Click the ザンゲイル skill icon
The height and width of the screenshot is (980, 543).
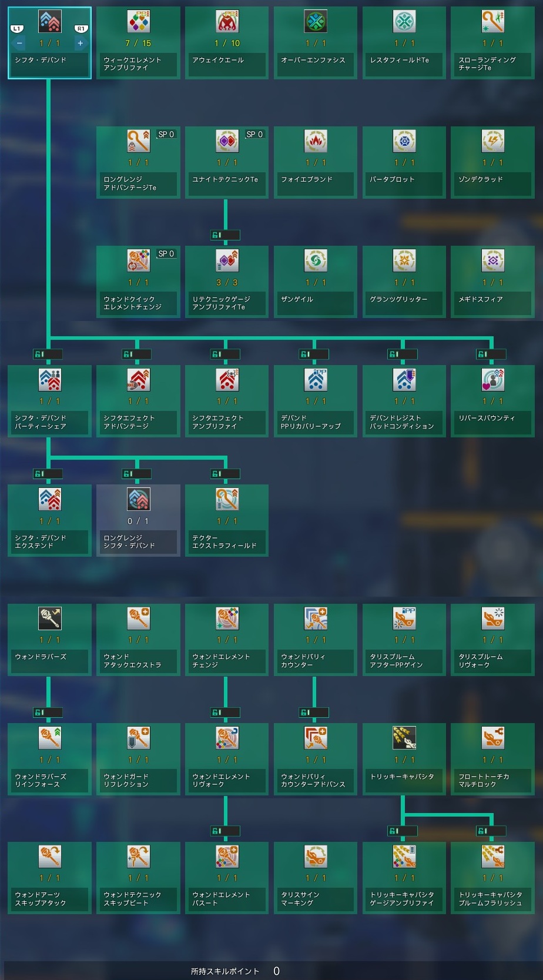[316, 260]
